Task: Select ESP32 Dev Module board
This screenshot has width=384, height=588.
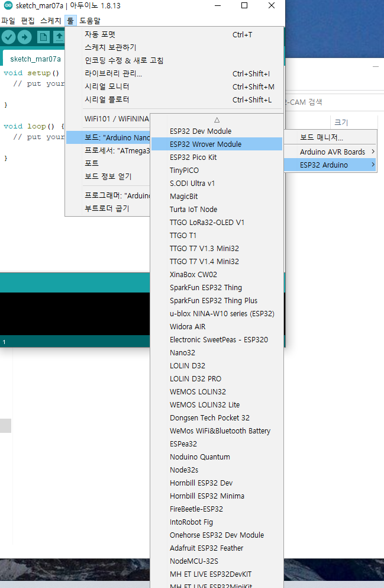Action: point(217,131)
